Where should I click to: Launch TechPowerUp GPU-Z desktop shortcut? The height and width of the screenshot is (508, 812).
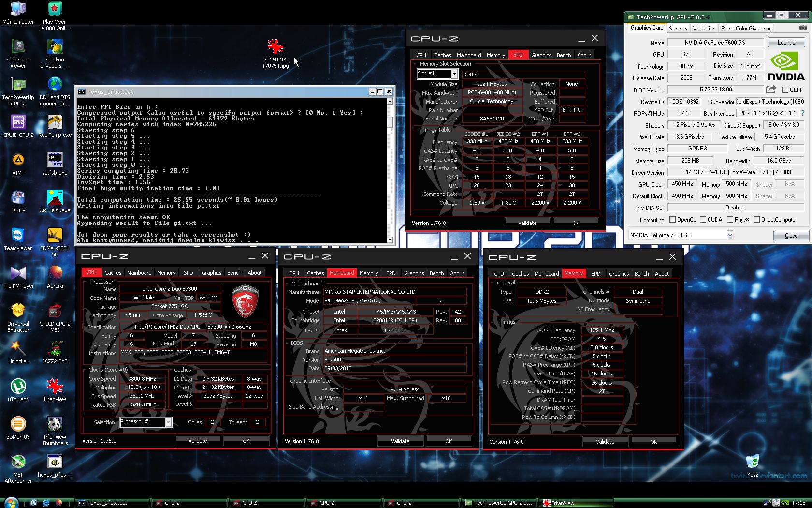click(x=18, y=91)
